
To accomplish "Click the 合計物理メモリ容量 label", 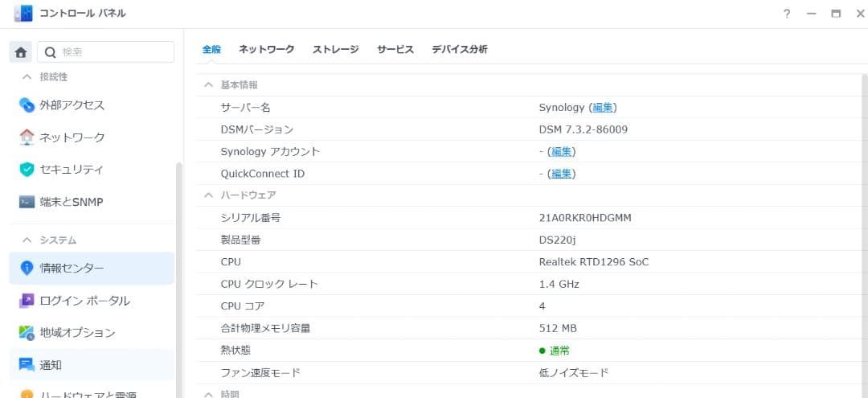I will tap(265, 328).
